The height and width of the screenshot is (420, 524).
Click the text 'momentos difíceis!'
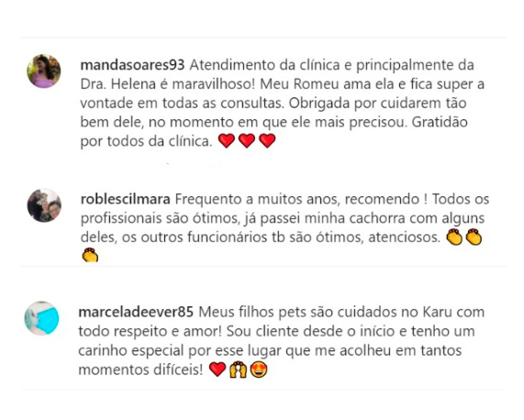click(140, 370)
